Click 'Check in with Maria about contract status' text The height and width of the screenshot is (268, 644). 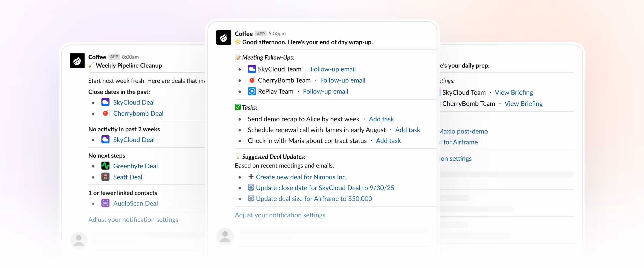pos(307,141)
